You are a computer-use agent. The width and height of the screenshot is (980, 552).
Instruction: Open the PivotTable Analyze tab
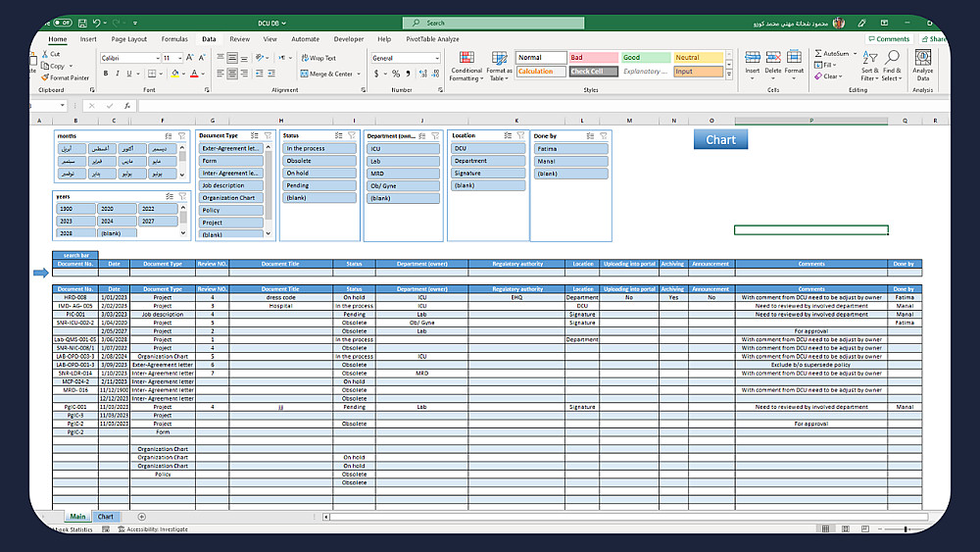[x=432, y=39]
